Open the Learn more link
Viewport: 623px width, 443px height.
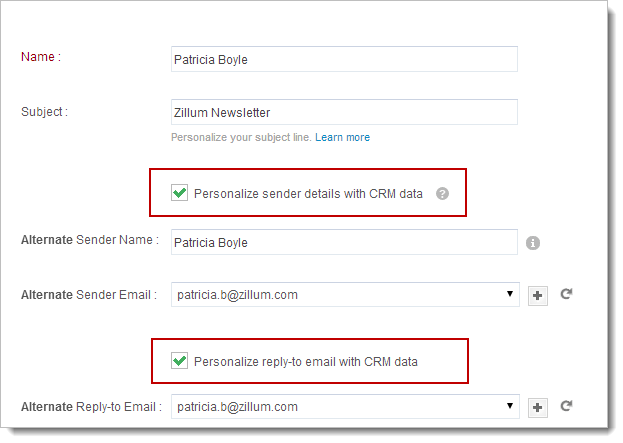[x=342, y=137]
